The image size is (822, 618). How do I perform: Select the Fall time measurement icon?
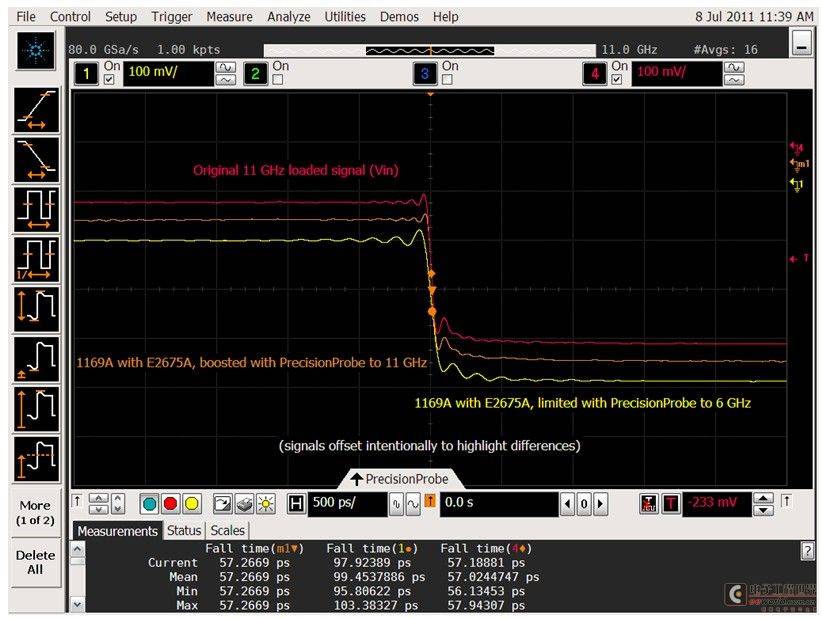(x=36, y=160)
